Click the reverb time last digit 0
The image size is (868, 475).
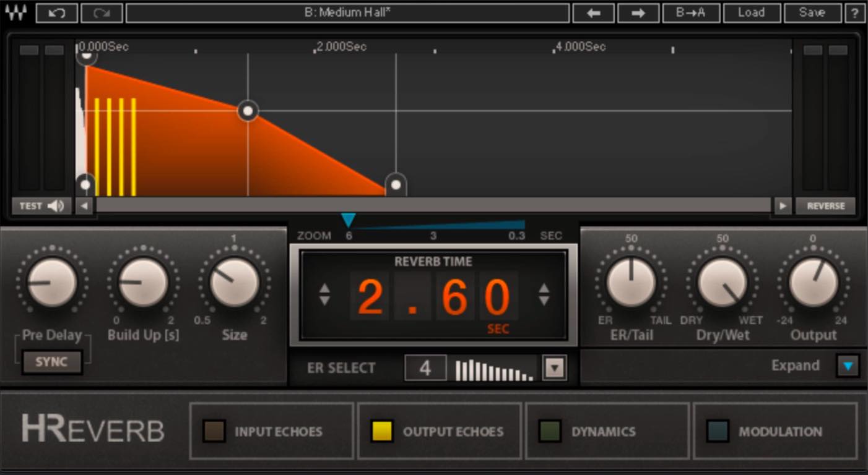[497, 297]
